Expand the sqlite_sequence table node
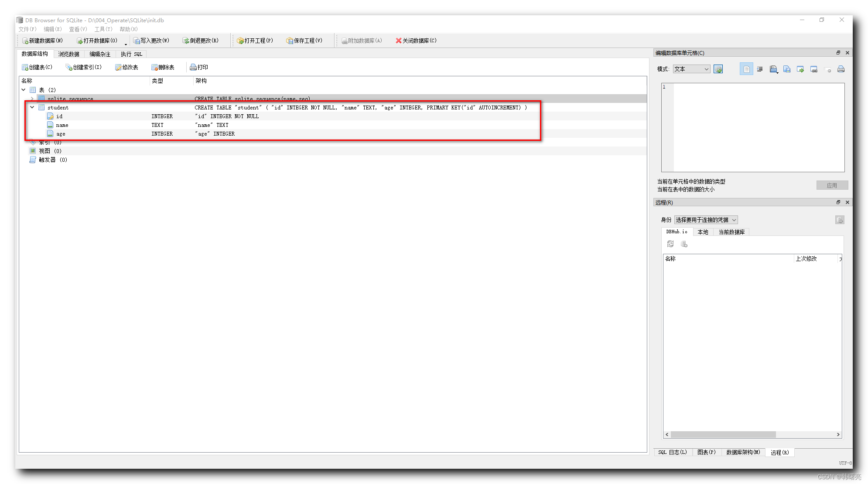868x484 pixels. tap(32, 99)
